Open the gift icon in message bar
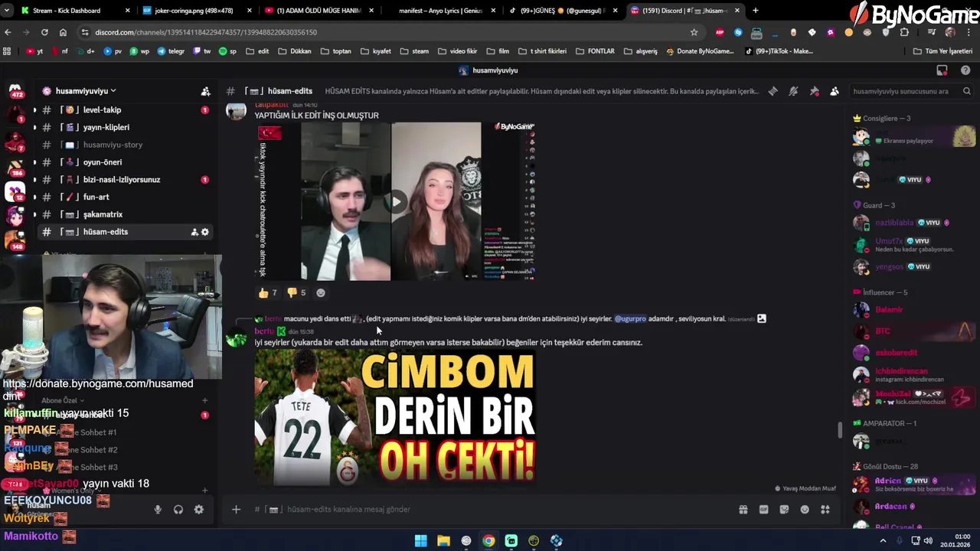The image size is (980, 551). 743,510
